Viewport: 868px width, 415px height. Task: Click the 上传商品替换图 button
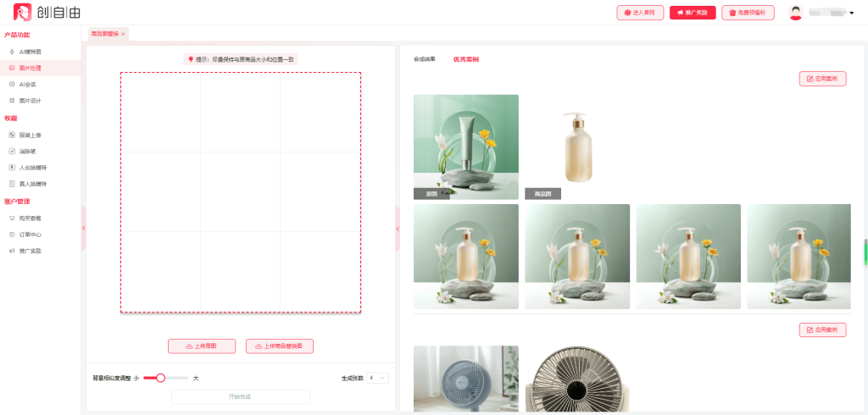[280, 346]
